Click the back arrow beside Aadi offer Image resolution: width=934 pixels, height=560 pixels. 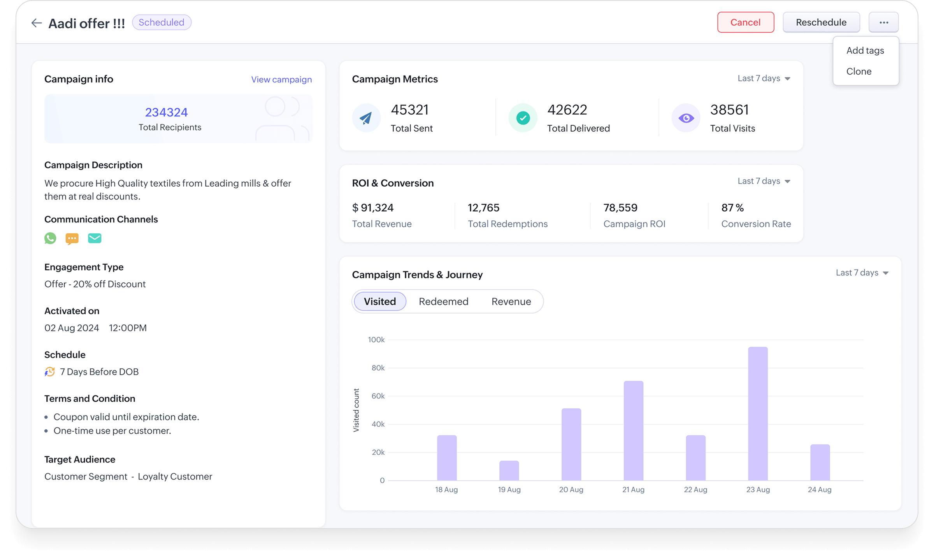pos(36,22)
